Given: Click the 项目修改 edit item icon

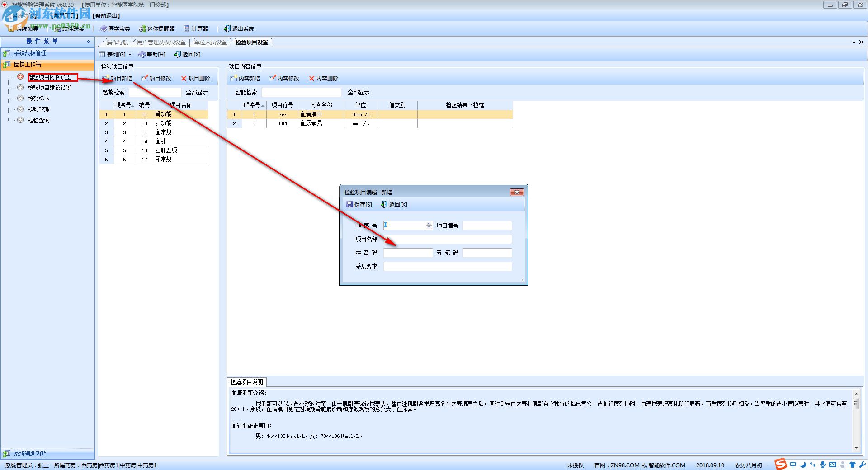Looking at the screenshot, I should pyautogui.click(x=145, y=78).
